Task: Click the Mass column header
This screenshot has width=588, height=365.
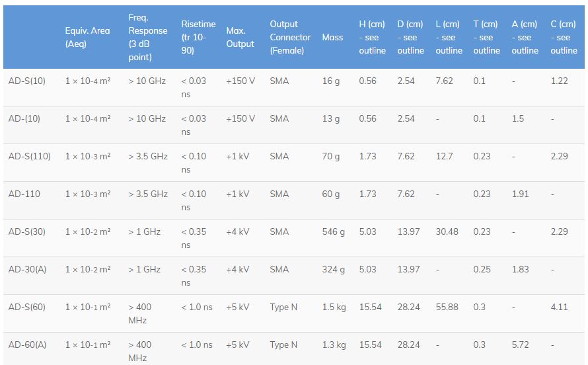Action: (x=332, y=37)
